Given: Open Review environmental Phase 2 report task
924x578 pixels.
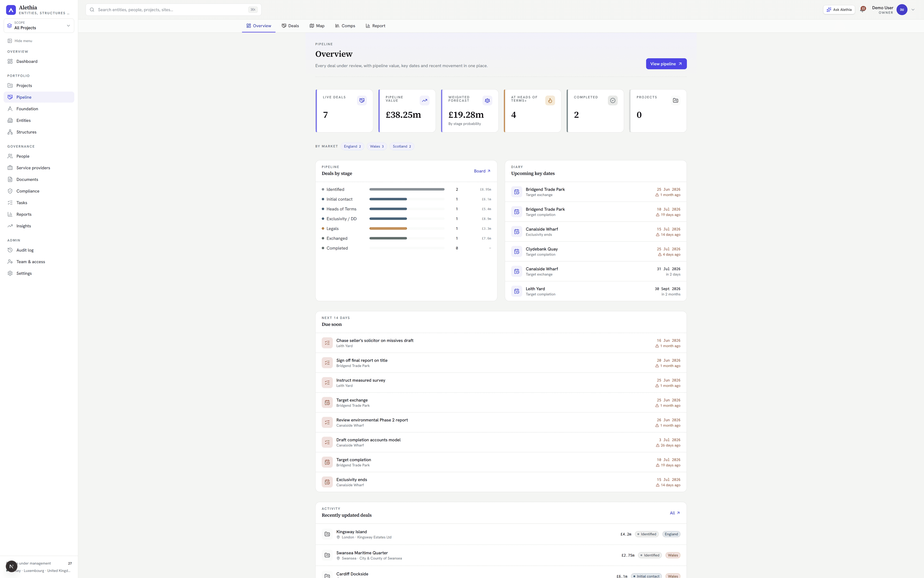Looking at the screenshot, I should pos(501,422).
